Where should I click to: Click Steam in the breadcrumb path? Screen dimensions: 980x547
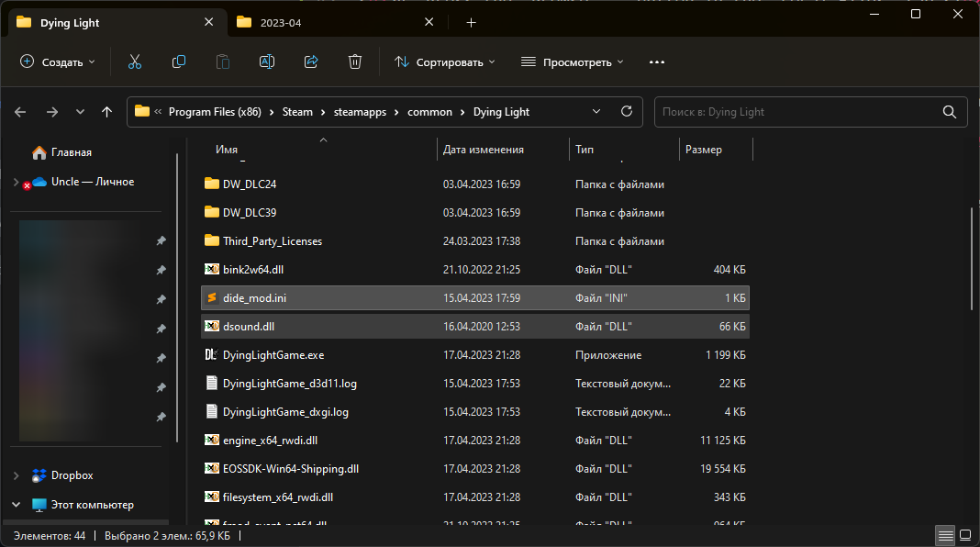point(297,112)
